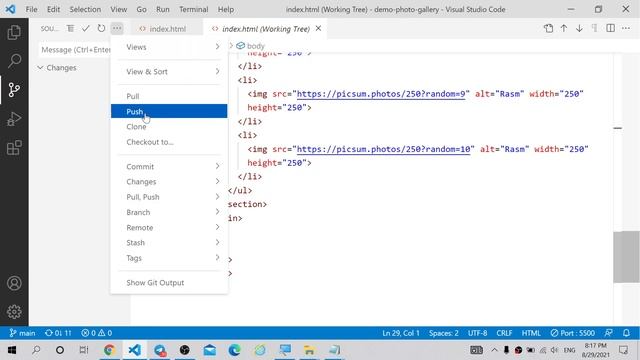This screenshot has height=360, width=640.
Task: Open the Extensions view
Action: (x=14, y=148)
